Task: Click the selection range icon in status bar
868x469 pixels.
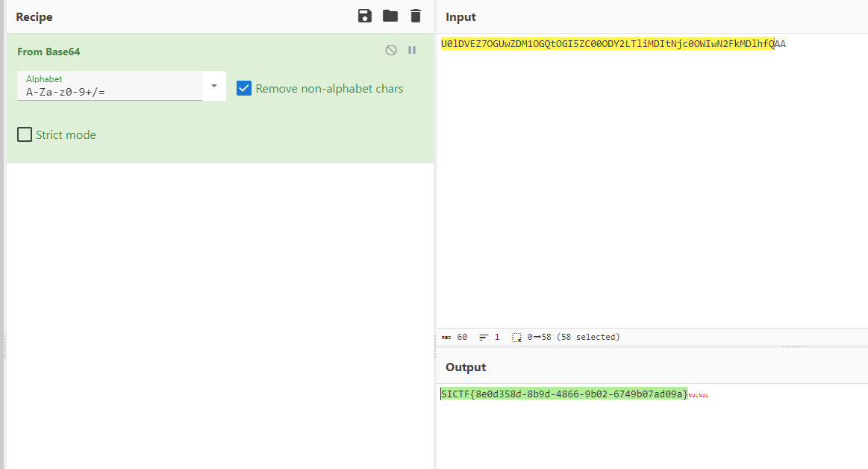Action: 516,338
